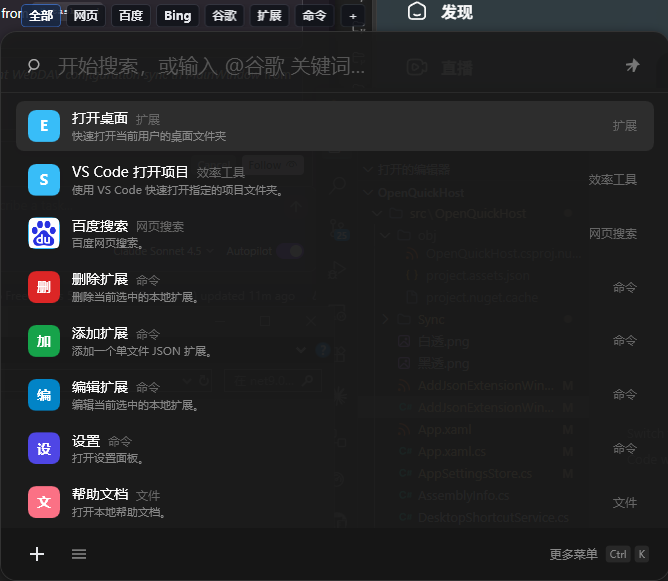
Task: Click description 打开设置面板
Action: point(107,458)
